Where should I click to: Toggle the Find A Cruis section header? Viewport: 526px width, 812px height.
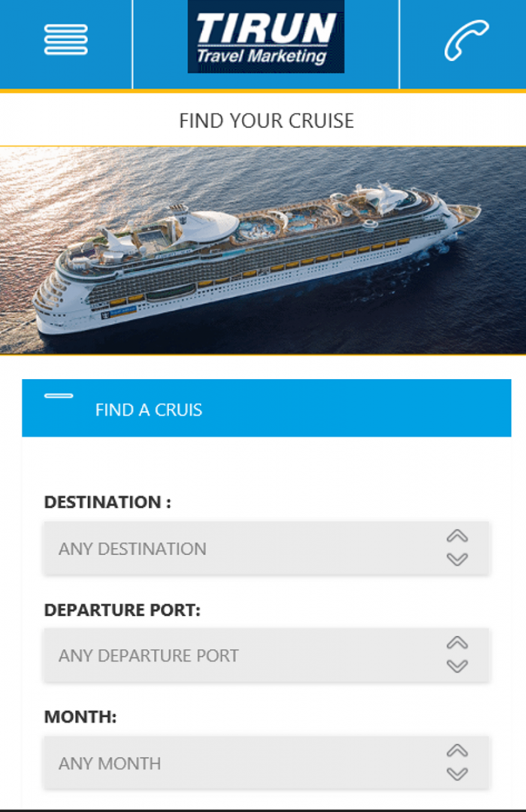pyautogui.click(x=267, y=408)
